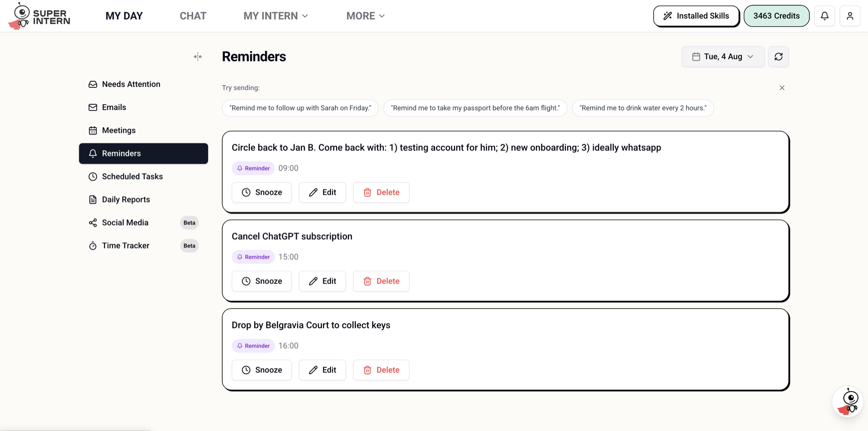
Task: Open the user profile icon
Action: point(850,16)
